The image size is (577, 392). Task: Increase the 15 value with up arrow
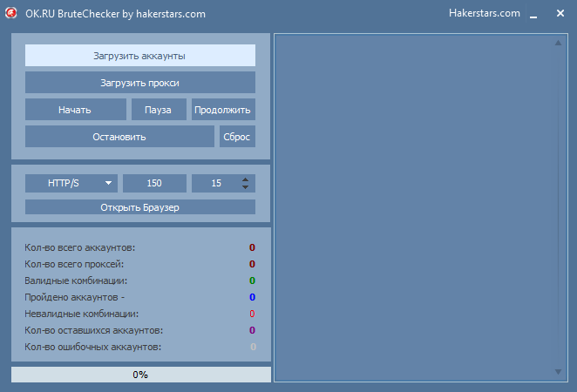click(246, 179)
